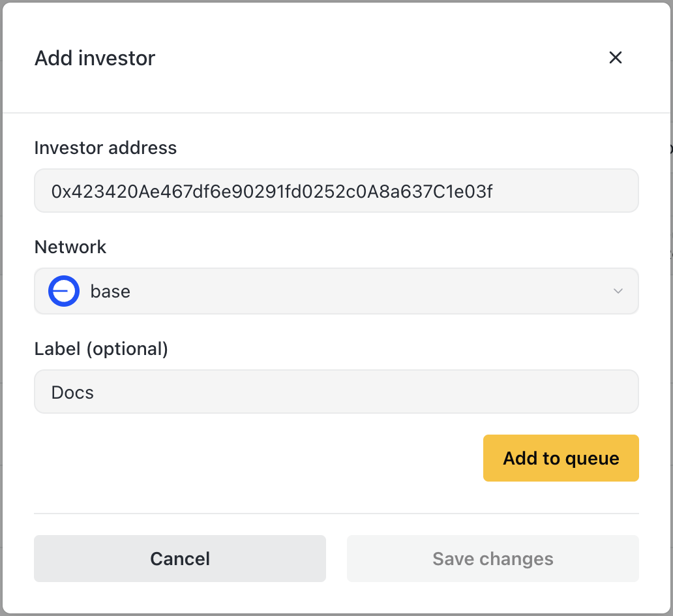Click the Cancel button
Image resolution: width=673 pixels, height=616 pixels.
180,559
